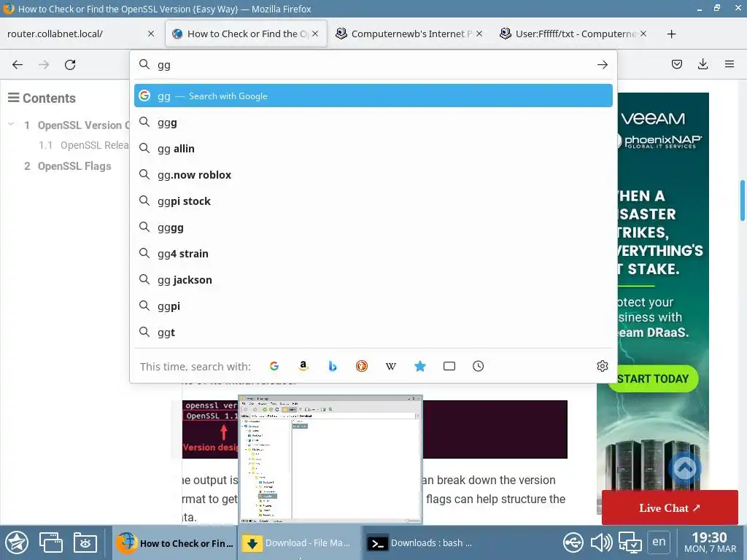This screenshot has height=560, width=747.
Task: Click the file manager window preview thumbnail
Action: tap(330, 459)
